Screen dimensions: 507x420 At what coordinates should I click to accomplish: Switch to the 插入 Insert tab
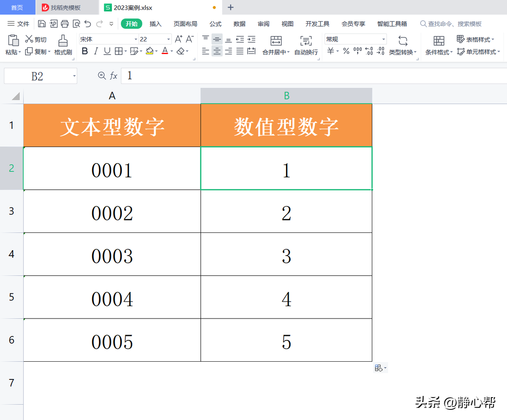tap(155, 24)
